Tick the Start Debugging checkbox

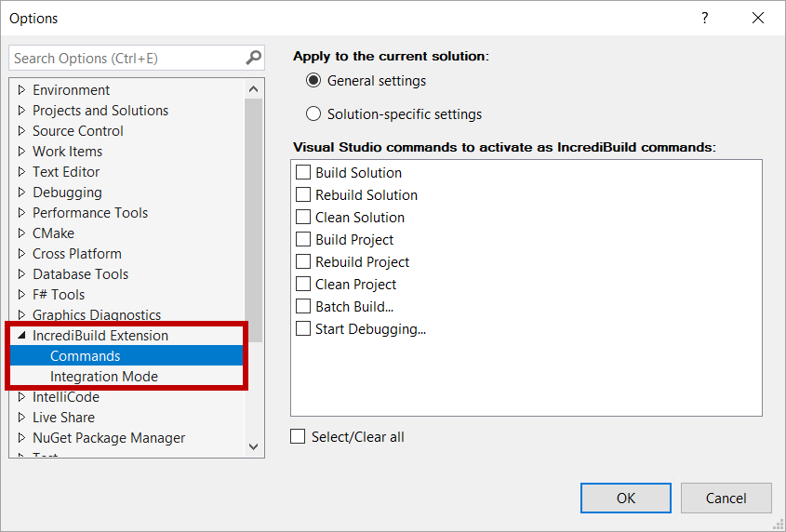click(x=303, y=328)
